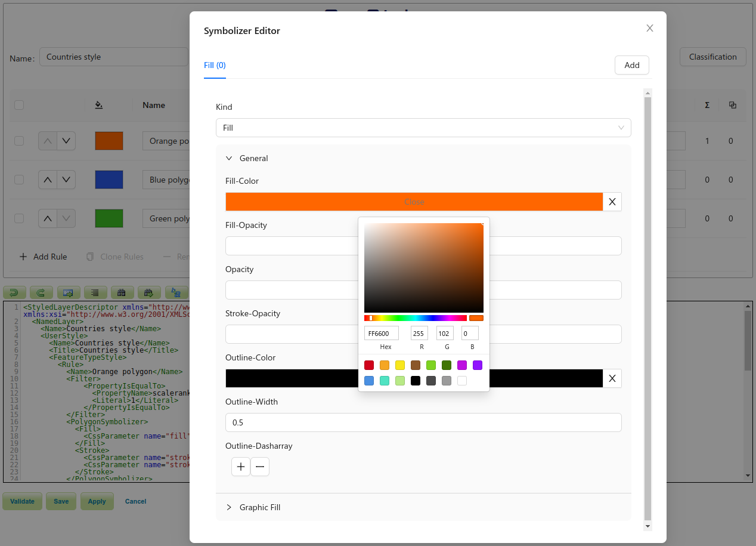
Task: Pick the dark green preset color swatch
Action: tap(447, 365)
